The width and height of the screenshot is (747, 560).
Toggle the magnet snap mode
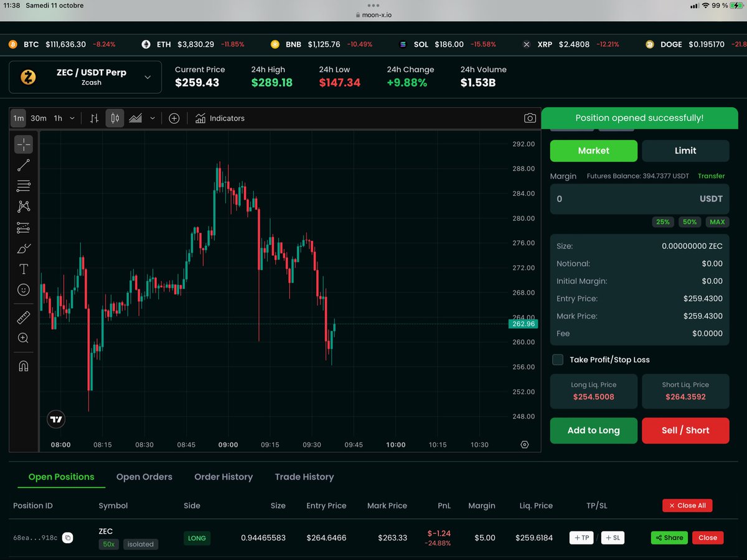pyautogui.click(x=24, y=366)
